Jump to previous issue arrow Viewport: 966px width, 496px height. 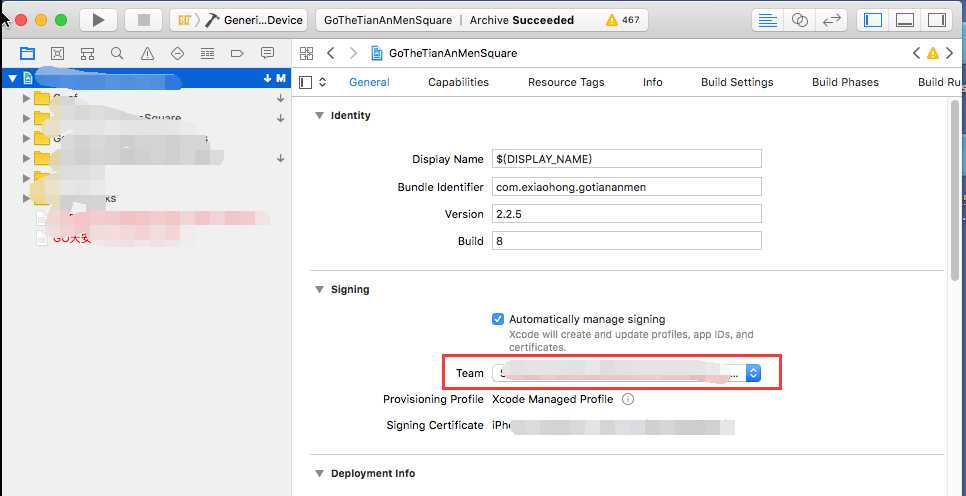coord(917,53)
